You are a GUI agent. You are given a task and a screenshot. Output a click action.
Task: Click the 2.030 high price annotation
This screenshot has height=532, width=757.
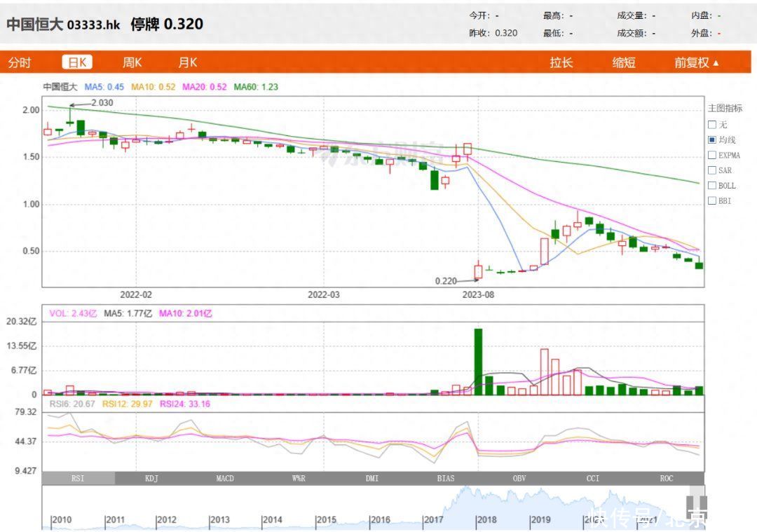(x=102, y=103)
